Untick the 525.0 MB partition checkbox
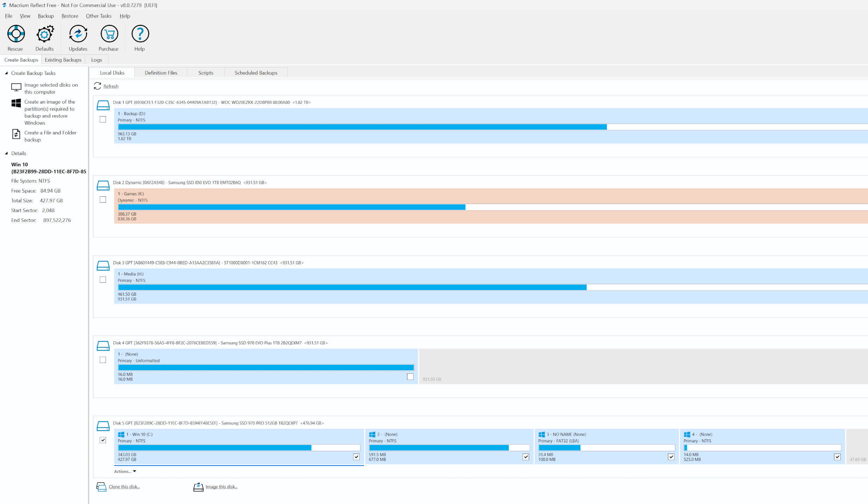The image size is (868, 504). (837, 457)
